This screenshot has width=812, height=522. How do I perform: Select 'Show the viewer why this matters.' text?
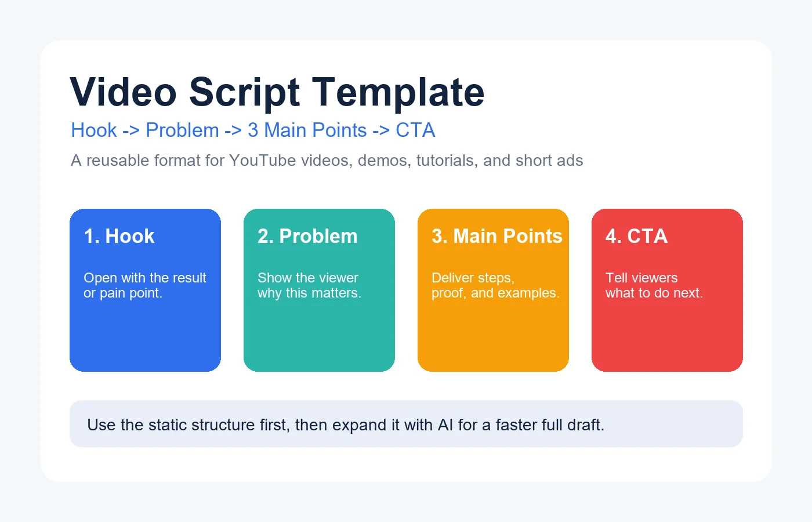point(309,285)
